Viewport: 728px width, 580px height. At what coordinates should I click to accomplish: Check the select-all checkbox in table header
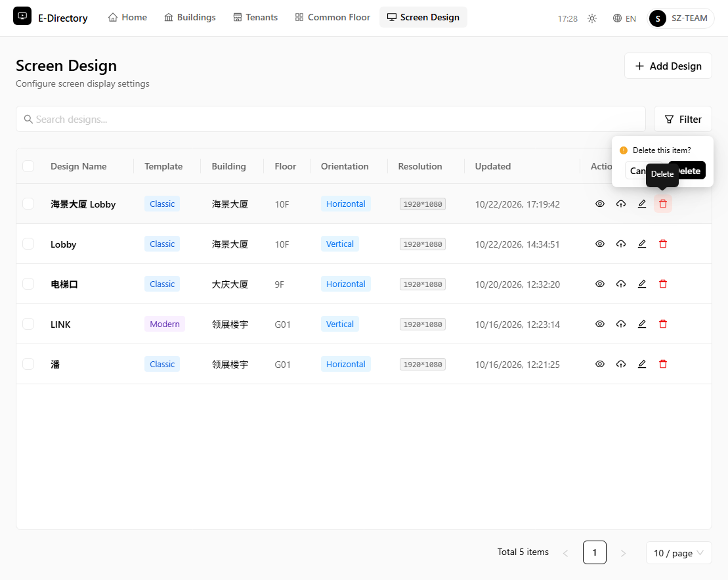pos(28,166)
